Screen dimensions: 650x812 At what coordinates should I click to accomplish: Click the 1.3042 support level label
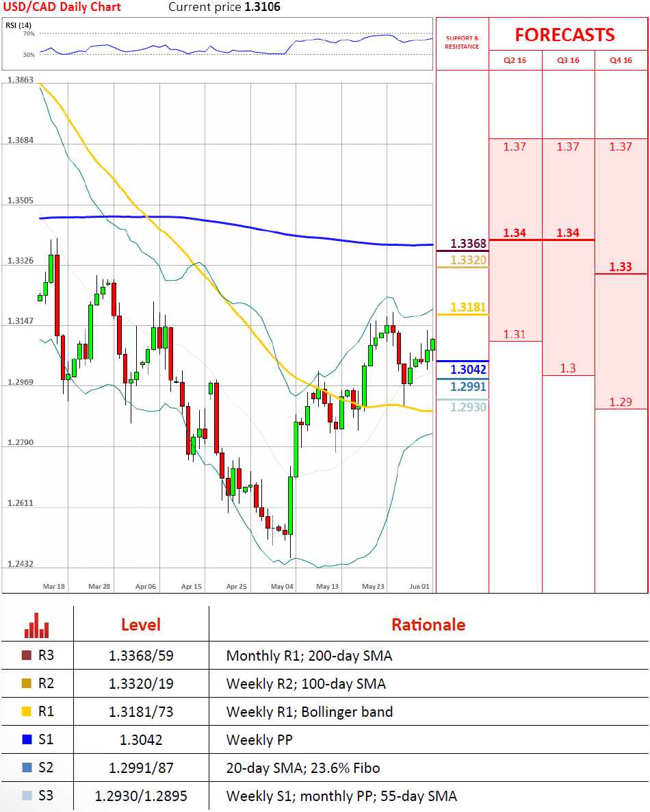click(x=469, y=369)
